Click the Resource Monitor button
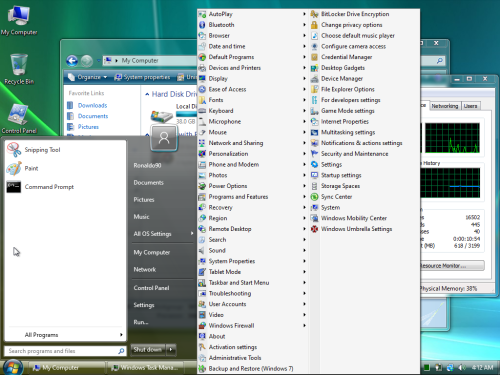The image size is (500, 375). click(x=452, y=266)
